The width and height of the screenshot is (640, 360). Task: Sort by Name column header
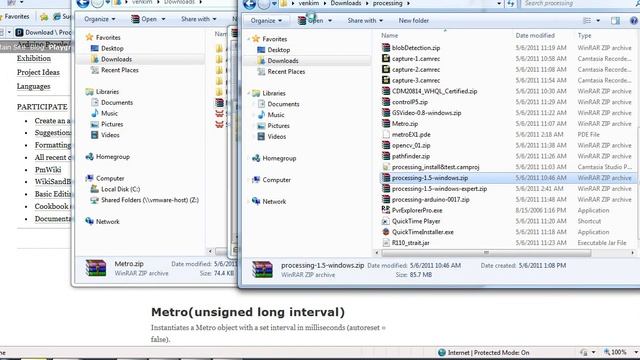[x=389, y=36]
